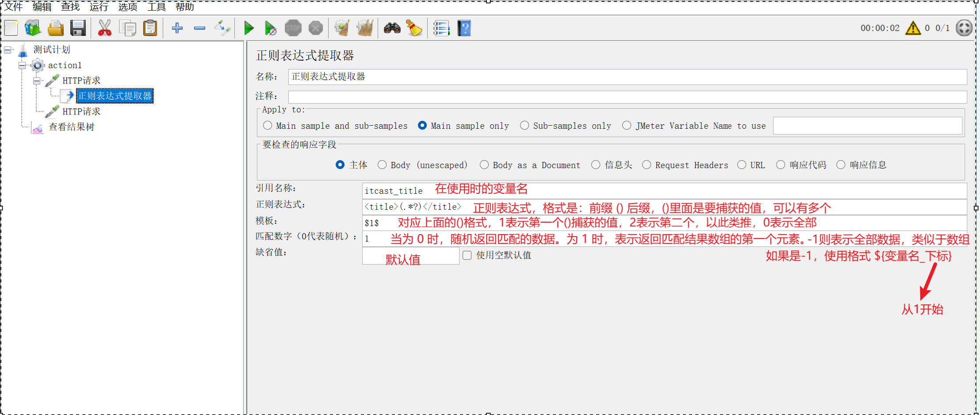Expand all with the plus icon
Viewport: 980px width, 415px height.
177,28
